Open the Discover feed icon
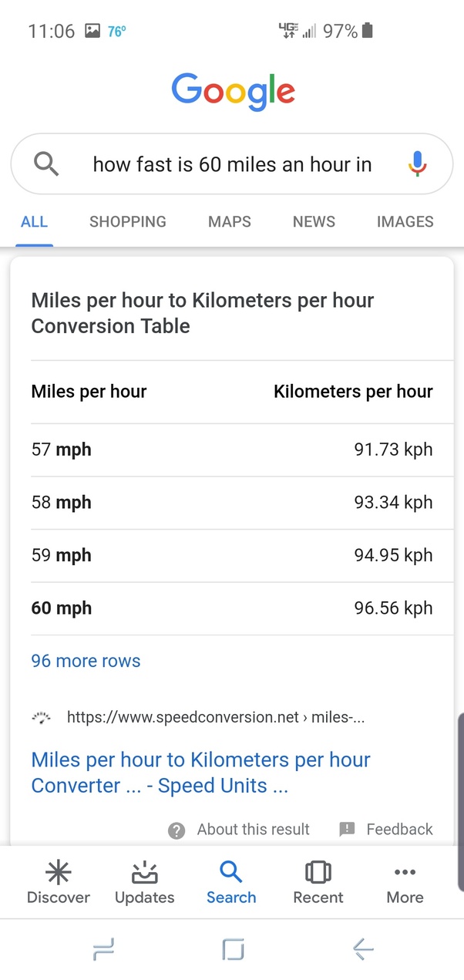 59,872
